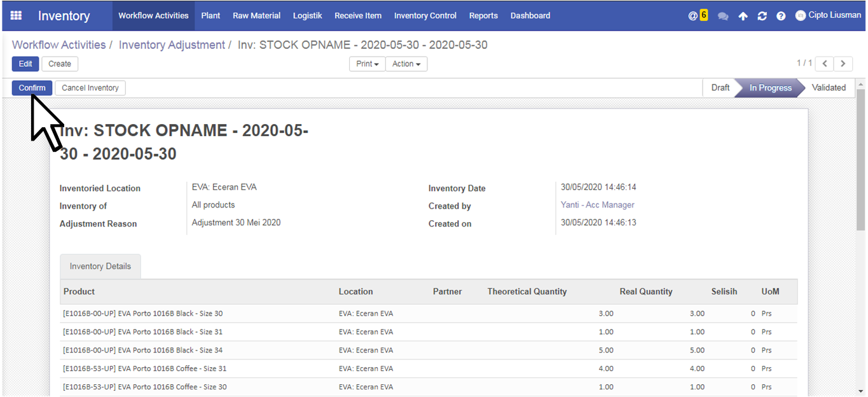
Task: Open the help question mark icon
Action: (781, 16)
